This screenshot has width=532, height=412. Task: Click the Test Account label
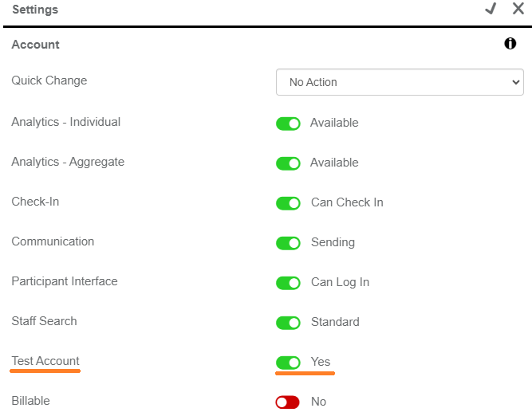(45, 361)
